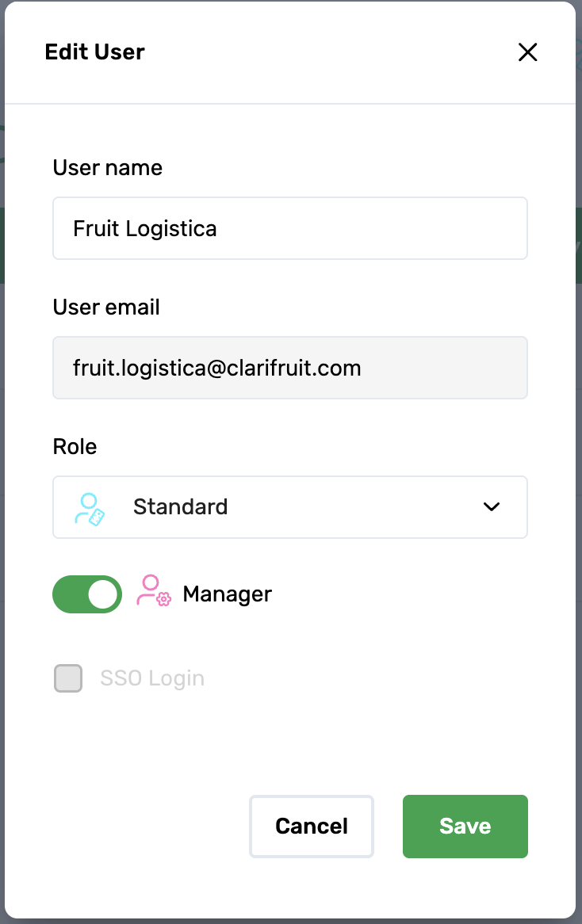This screenshot has width=582, height=924.
Task: Click the SSO Login label text
Action: 152,678
